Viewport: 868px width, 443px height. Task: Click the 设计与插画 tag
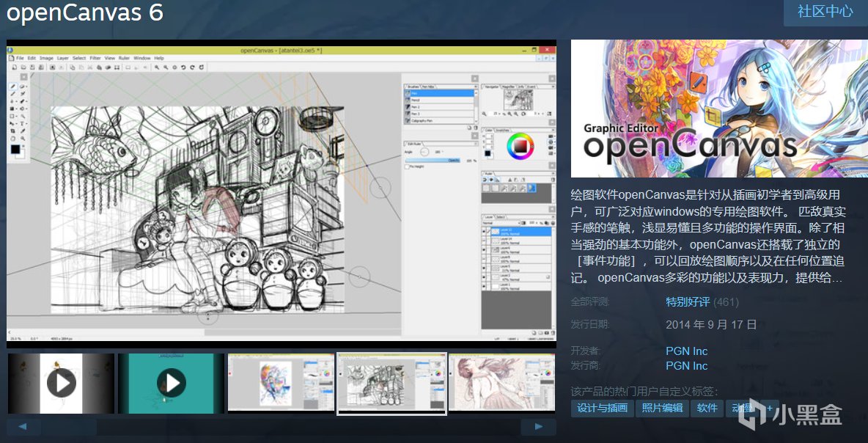click(x=603, y=408)
